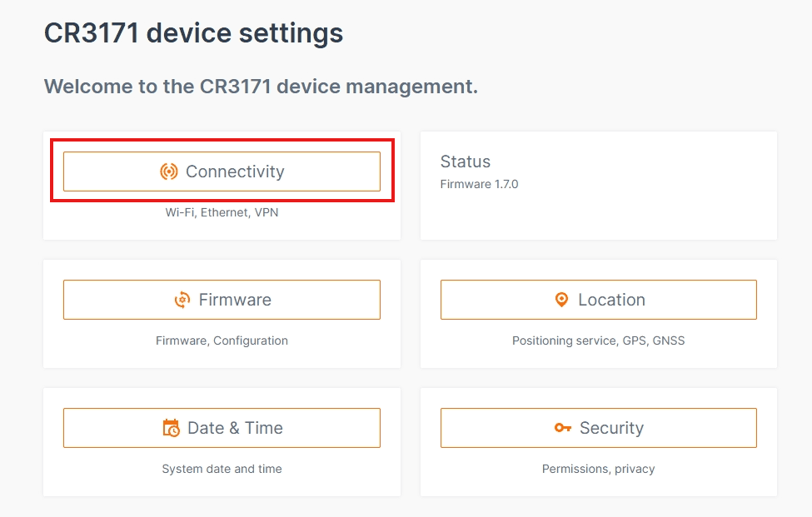Select the Firmware 1.7.0 version text

click(x=479, y=184)
